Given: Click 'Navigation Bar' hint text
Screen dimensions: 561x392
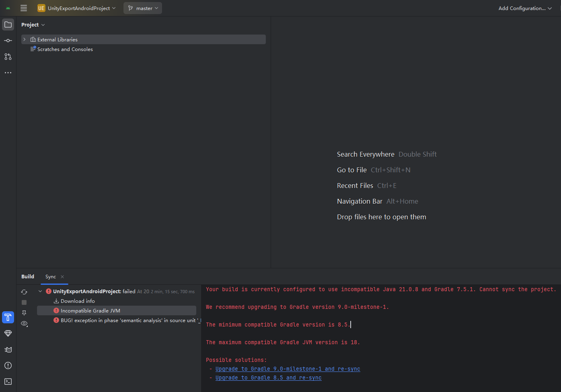Looking at the screenshot, I should (x=360, y=201).
